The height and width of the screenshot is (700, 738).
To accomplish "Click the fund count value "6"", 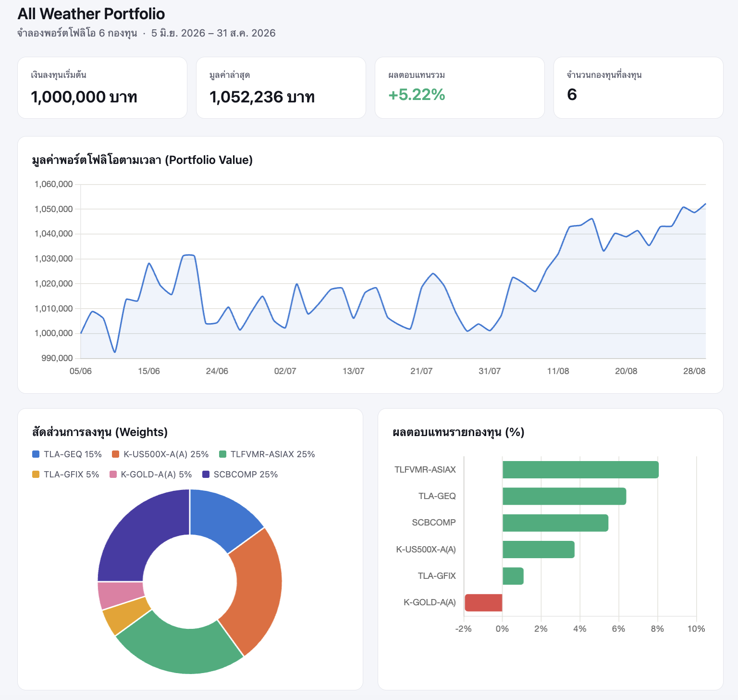I will coord(572,95).
